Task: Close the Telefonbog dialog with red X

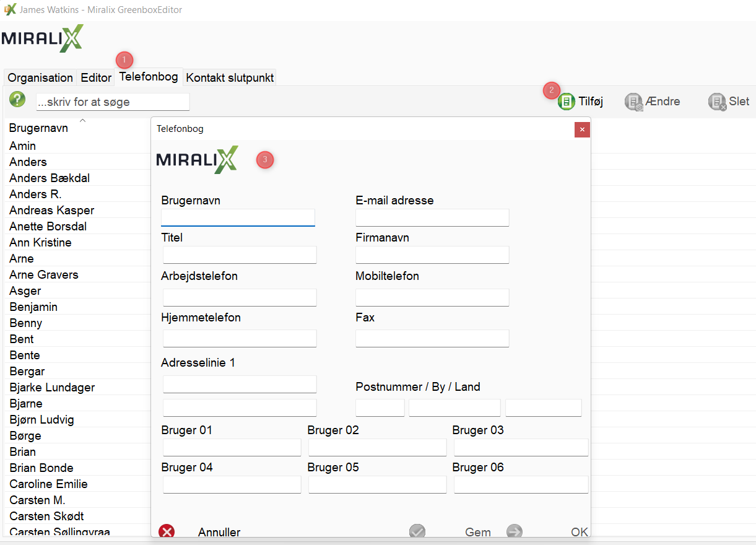Action: tap(582, 129)
